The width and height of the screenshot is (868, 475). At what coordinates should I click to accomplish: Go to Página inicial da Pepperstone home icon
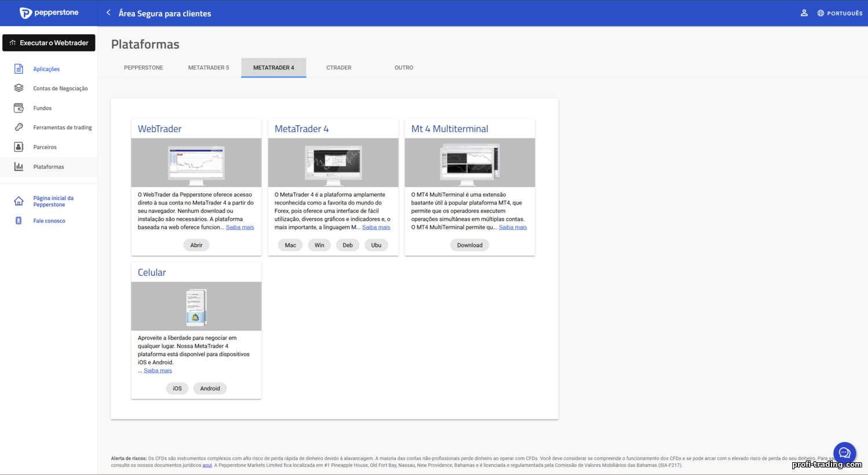(x=19, y=201)
